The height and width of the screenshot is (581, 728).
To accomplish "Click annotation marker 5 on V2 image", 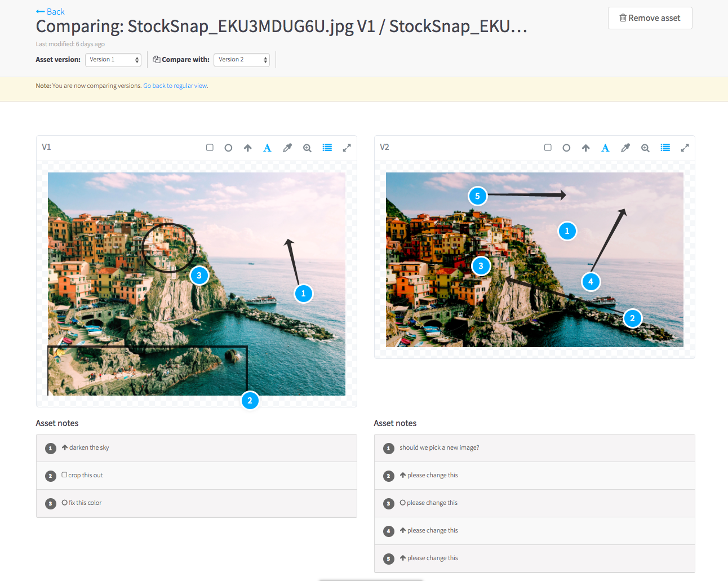I will tap(477, 196).
